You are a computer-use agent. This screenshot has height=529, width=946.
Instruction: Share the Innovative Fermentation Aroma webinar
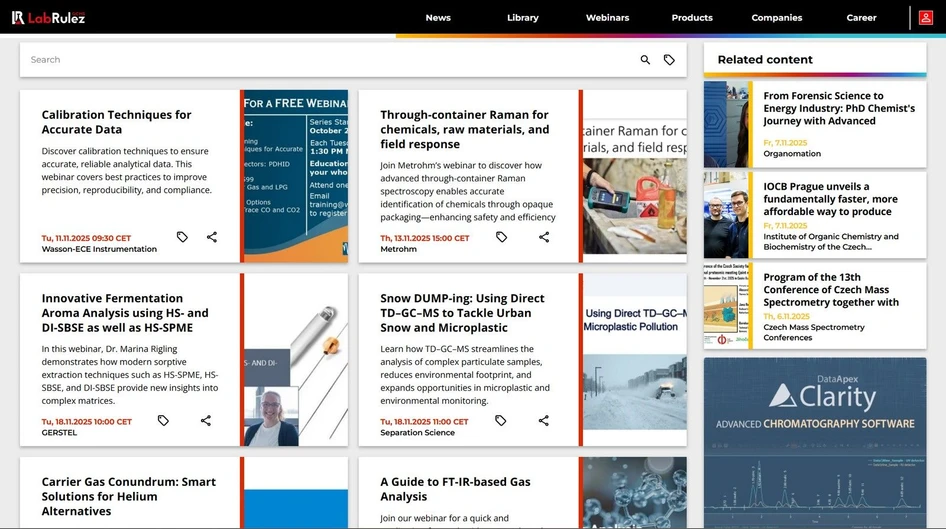click(206, 421)
